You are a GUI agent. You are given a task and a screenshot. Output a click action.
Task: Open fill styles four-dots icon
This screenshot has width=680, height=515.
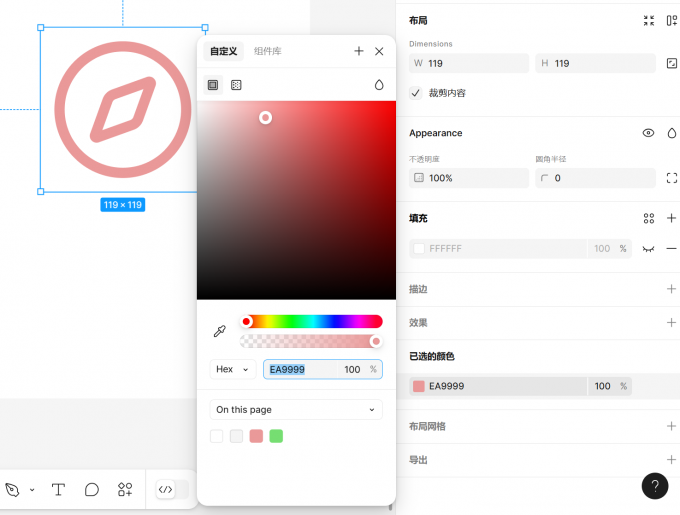(649, 218)
